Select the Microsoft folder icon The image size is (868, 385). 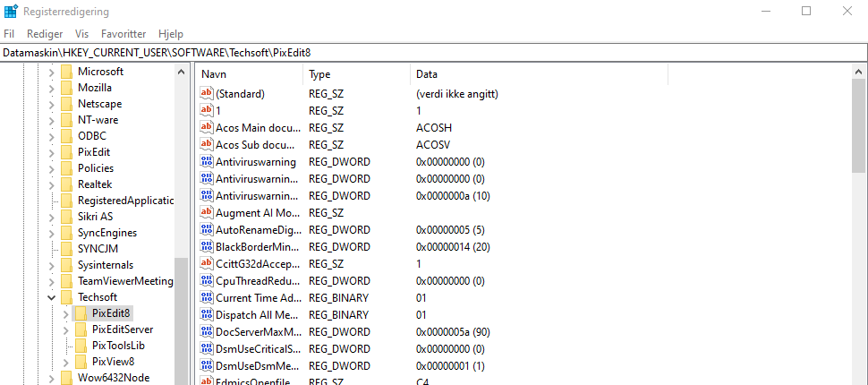pos(66,72)
